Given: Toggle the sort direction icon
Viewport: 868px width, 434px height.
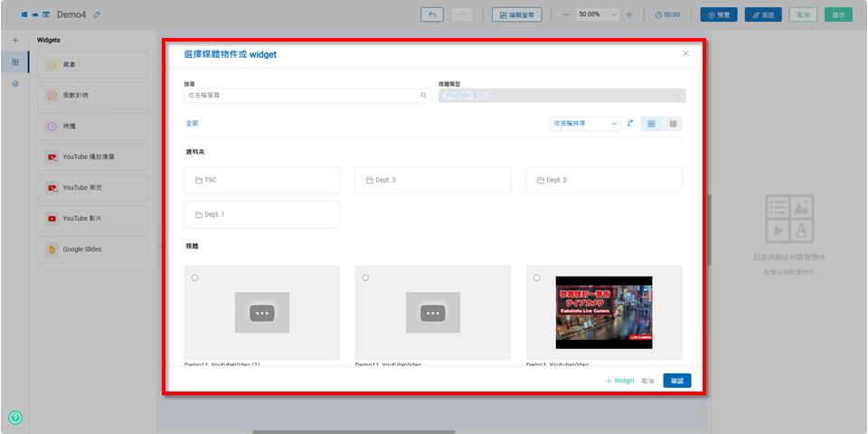Looking at the screenshot, I should tap(630, 123).
